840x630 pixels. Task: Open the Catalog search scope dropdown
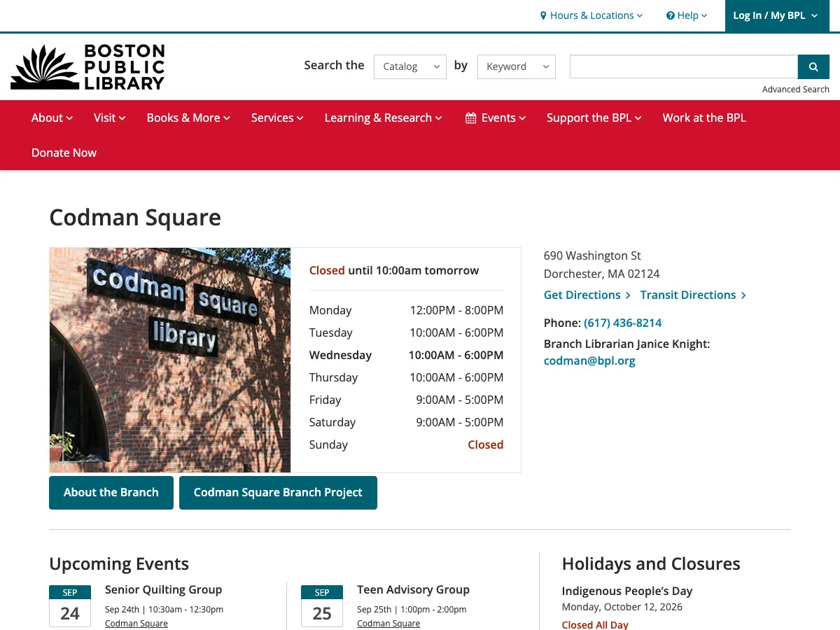(x=410, y=66)
